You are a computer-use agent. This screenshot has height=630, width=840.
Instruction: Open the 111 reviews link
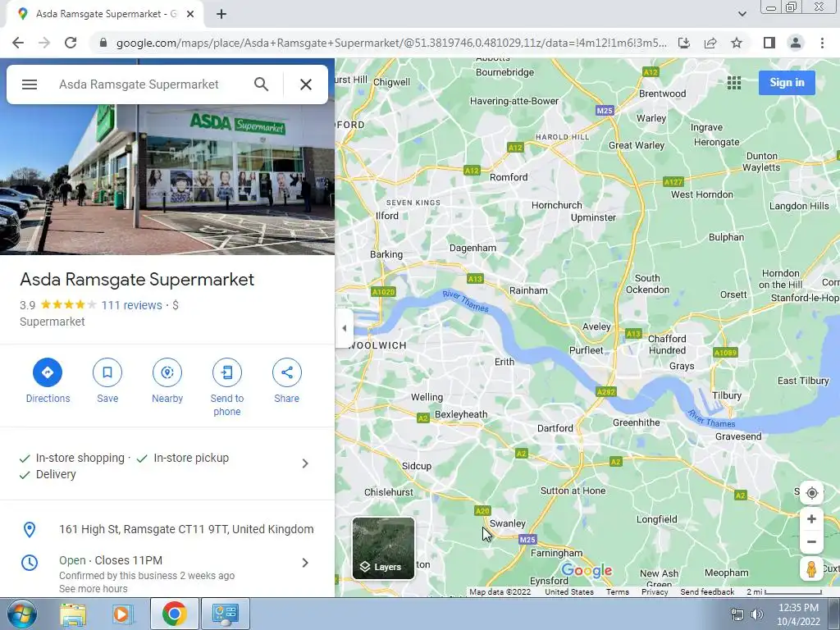131,305
